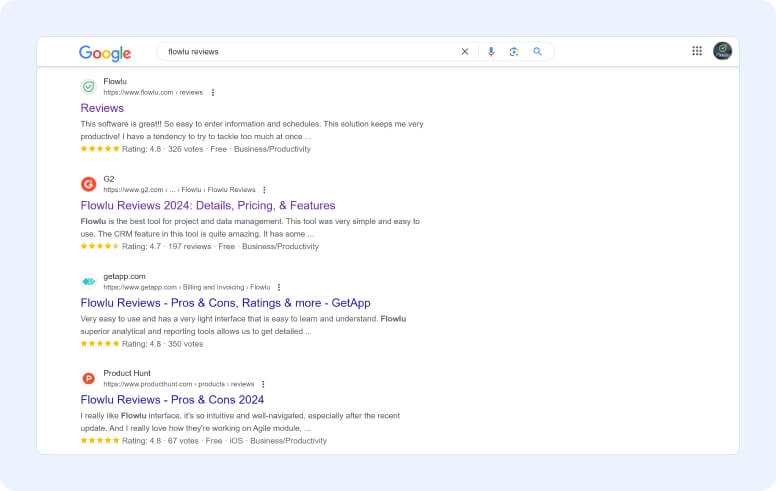Open the Google apps grid icon
This screenshot has width=776, height=491.
pyautogui.click(x=697, y=50)
